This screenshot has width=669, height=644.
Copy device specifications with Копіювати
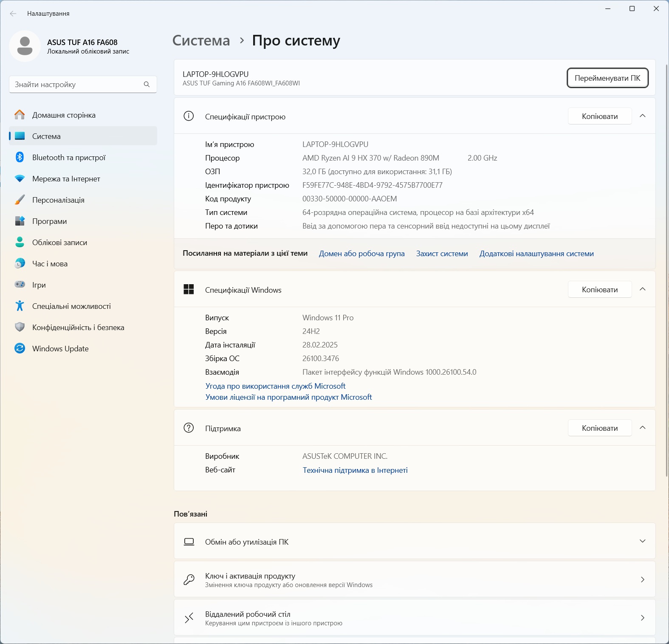600,116
